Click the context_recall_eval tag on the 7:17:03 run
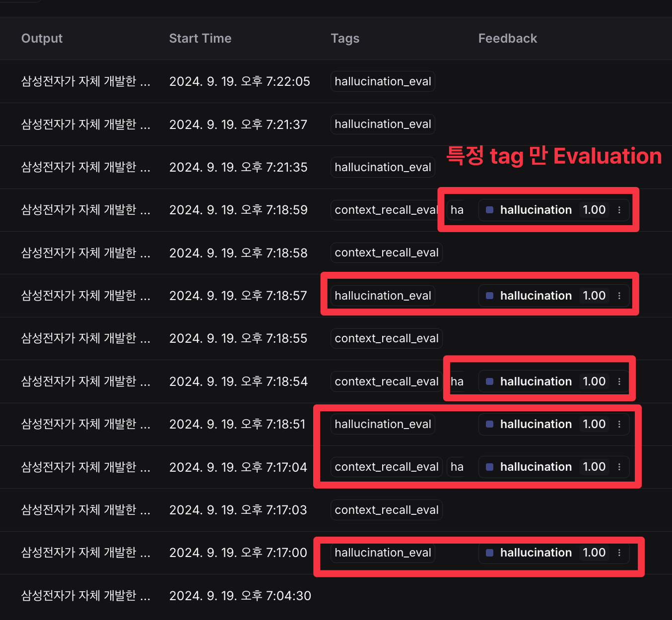The image size is (672, 620). click(386, 510)
